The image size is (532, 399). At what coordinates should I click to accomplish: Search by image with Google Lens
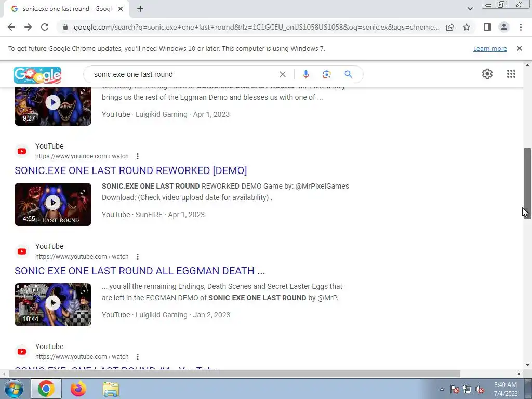326,74
